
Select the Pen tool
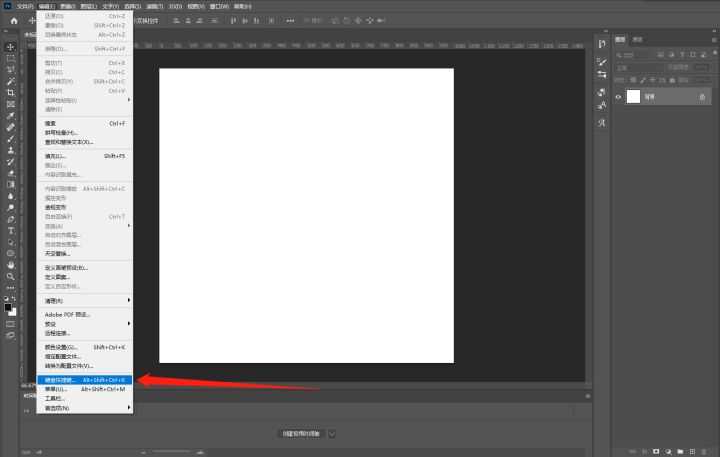pyautogui.click(x=11, y=219)
